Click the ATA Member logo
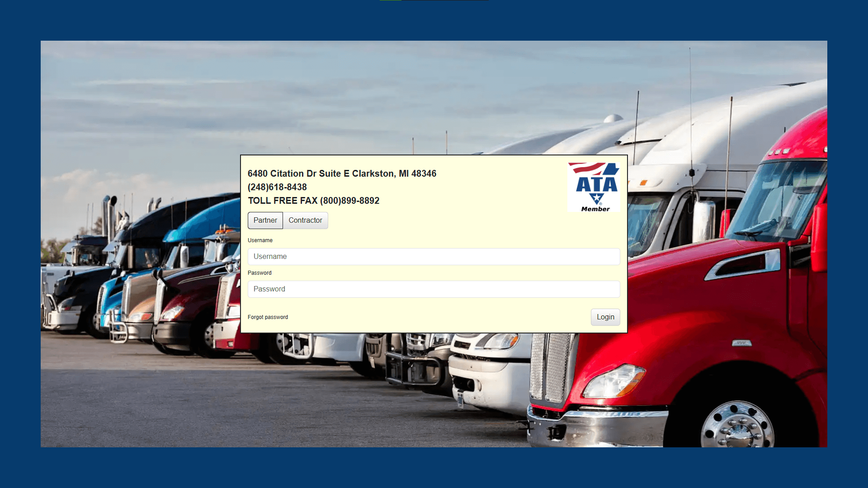The width and height of the screenshot is (868, 488). [594, 187]
